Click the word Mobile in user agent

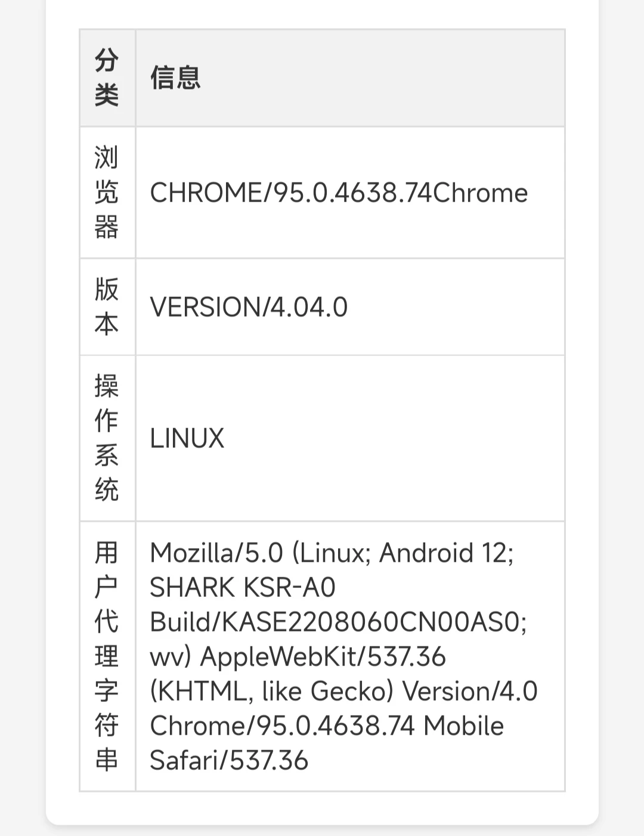tap(463, 726)
